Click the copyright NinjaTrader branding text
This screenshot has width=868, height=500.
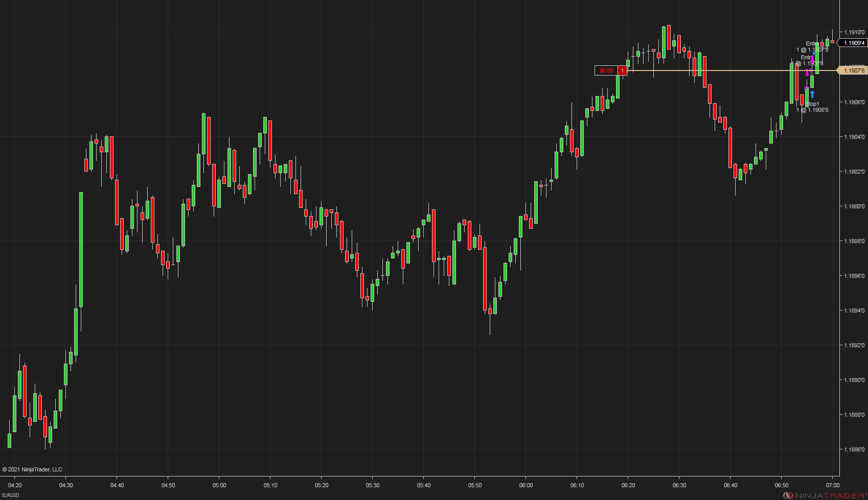[x=33, y=469]
